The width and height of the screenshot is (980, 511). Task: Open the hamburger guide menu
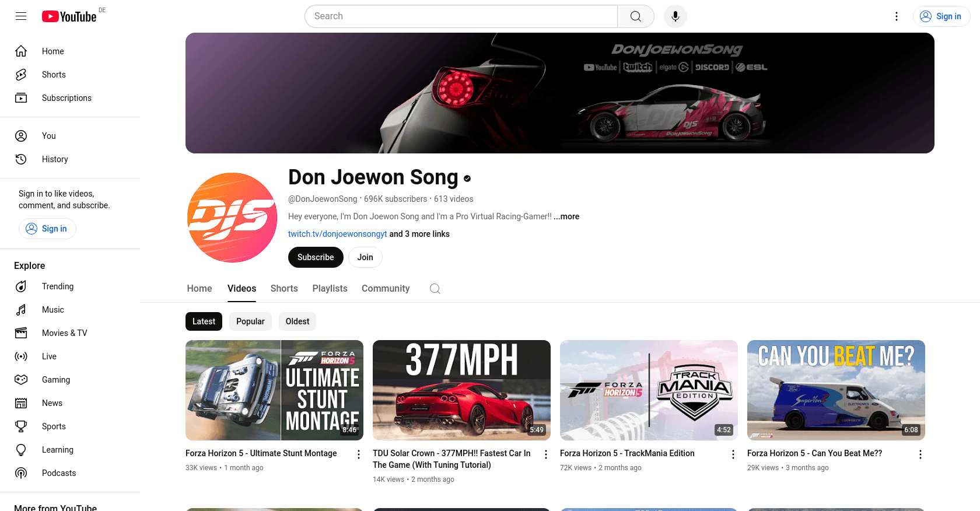pyautogui.click(x=21, y=16)
